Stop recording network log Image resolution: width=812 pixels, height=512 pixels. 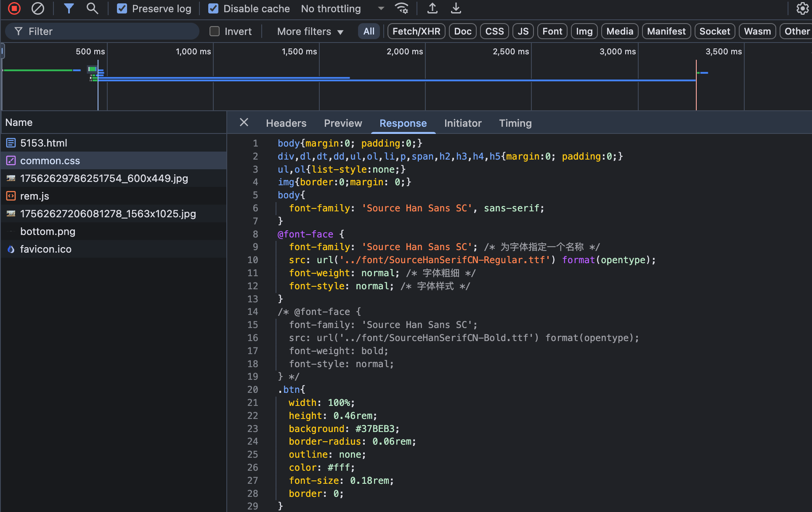coord(14,8)
